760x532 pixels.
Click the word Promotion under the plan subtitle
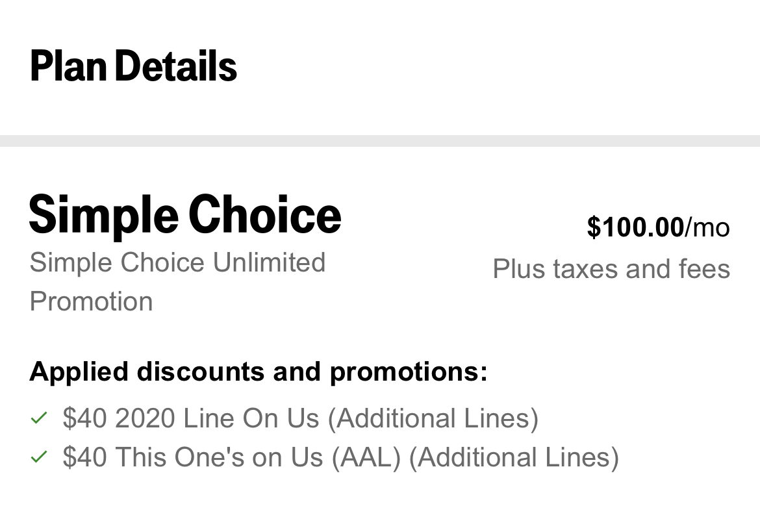click(x=91, y=301)
